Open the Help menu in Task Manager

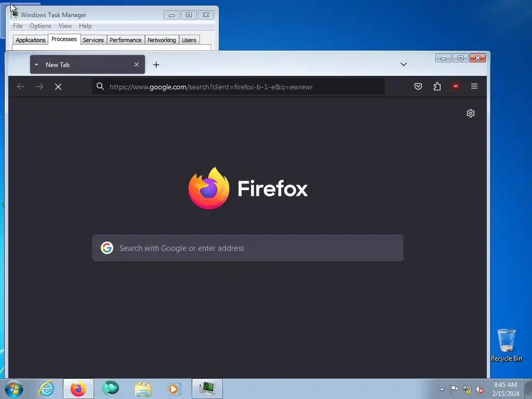pos(85,26)
